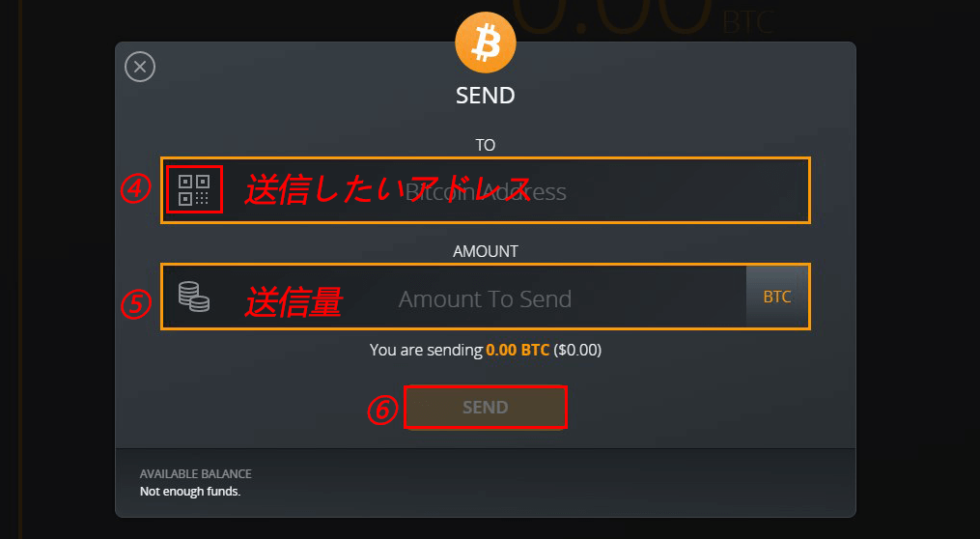
Task: Click the red circled number 5 marker
Action: 135,304
